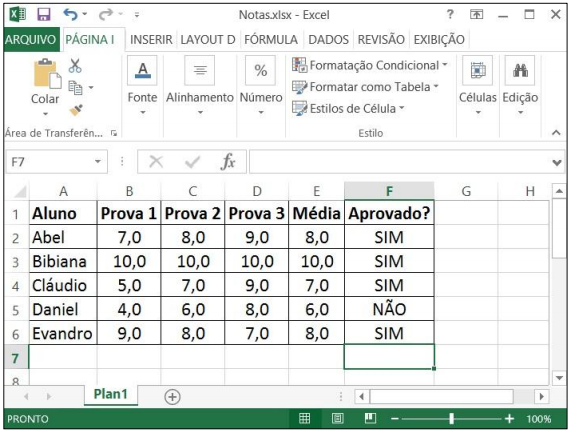Open the Alinhamento group icon
The image size is (570, 432).
coord(200,70)
